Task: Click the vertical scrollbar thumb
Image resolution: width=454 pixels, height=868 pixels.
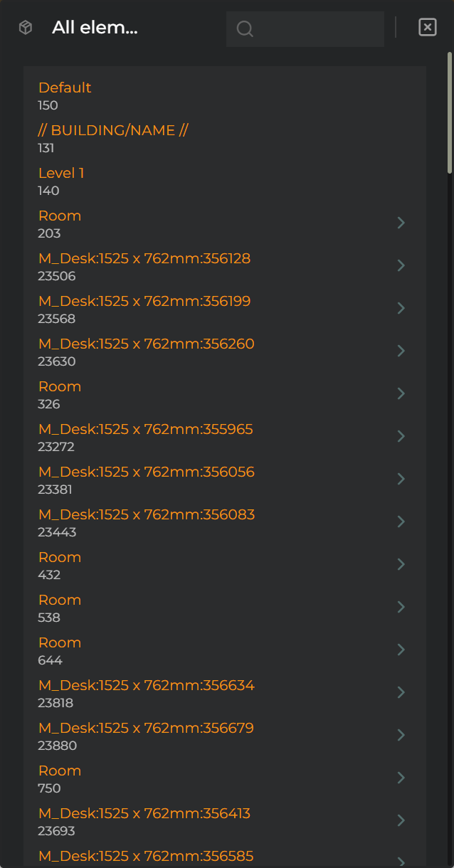Action: point(450,112)
